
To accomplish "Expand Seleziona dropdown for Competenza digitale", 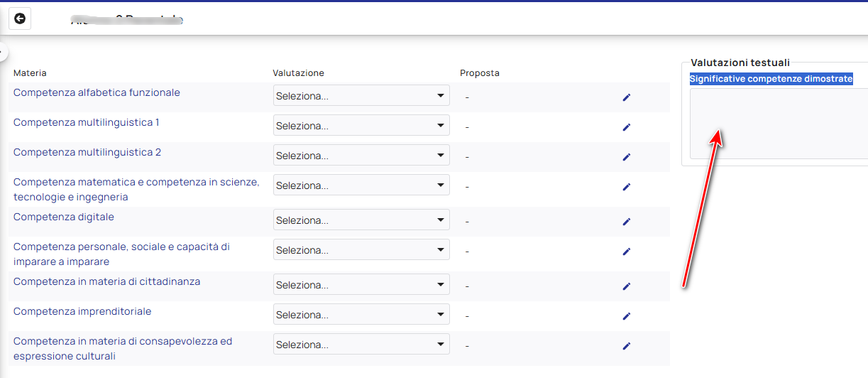I will [361, 220].
